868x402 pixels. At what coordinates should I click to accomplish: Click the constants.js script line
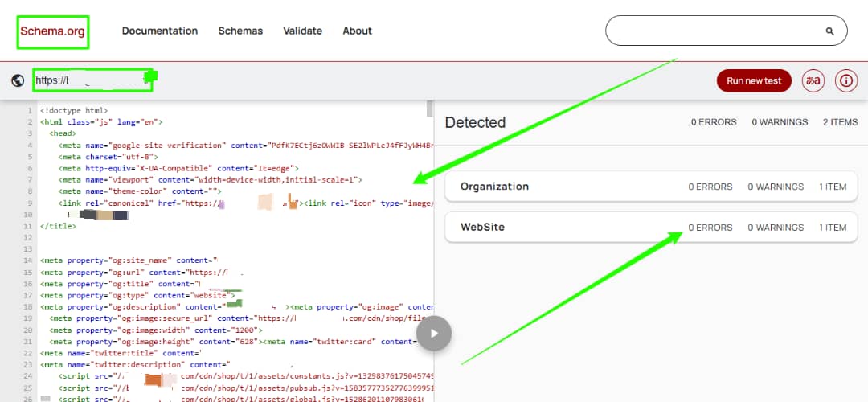click(x=246, y=376)
